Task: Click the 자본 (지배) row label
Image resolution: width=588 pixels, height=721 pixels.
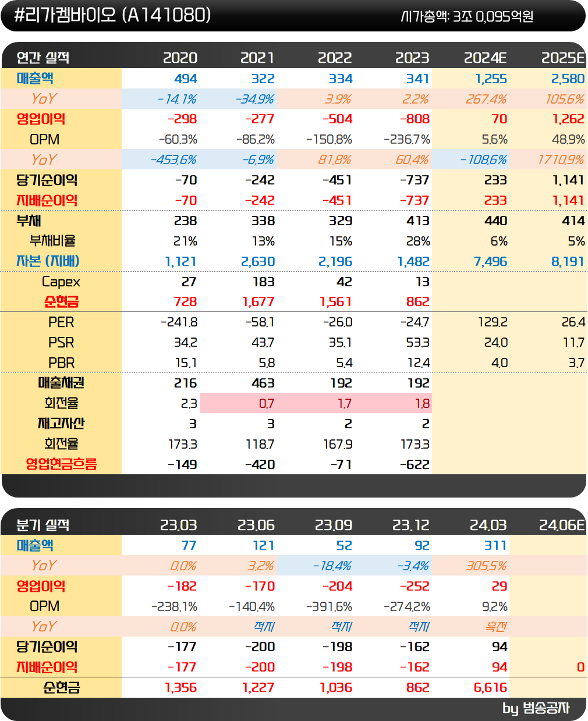Action: click(48, 261)
